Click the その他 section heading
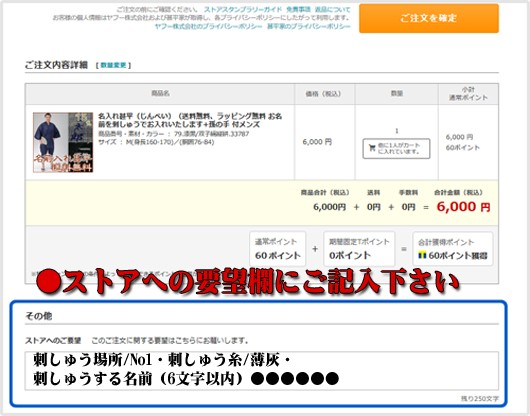 tap(39, 316)
